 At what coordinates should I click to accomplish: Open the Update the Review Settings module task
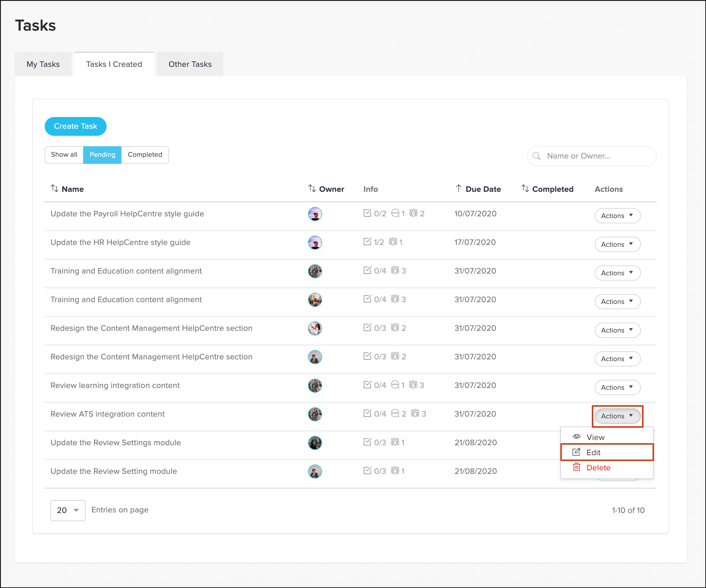pyautogui.click(x=116, y=442)
